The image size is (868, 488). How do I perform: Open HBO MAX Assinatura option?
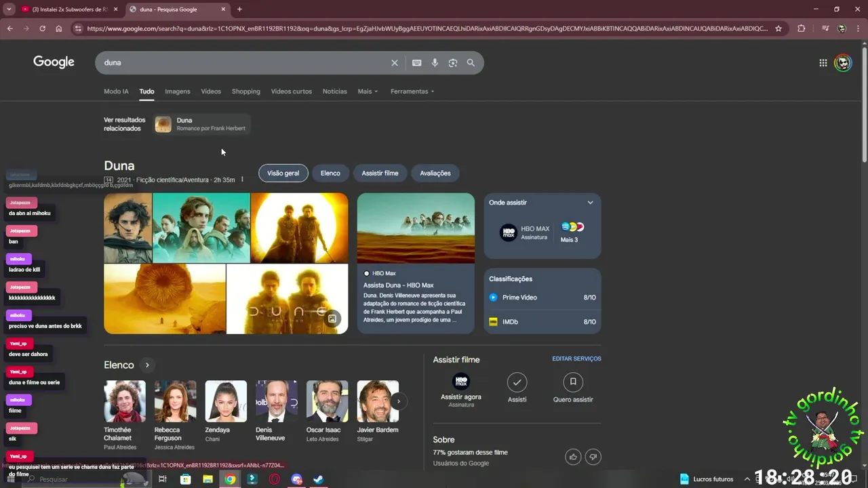coord(525,233)
